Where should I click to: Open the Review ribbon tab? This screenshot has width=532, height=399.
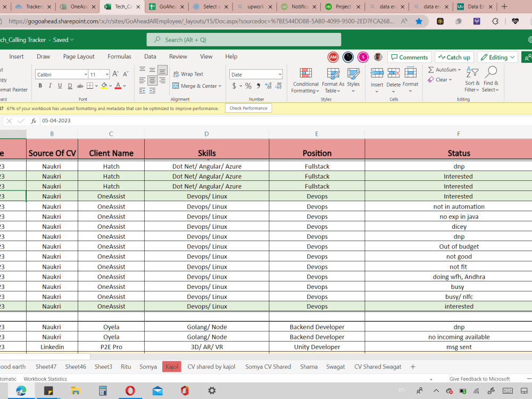pyautogui.click(x=178, y=57)
